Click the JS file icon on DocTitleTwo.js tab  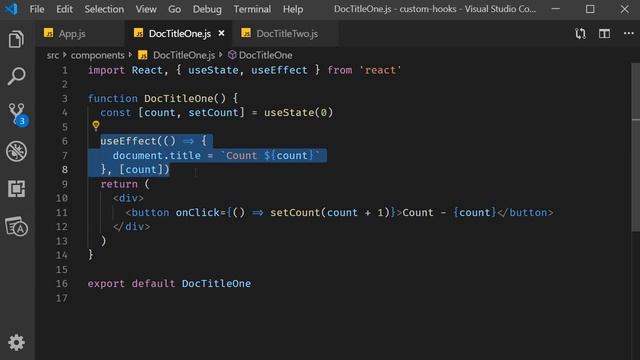[246, 33]
